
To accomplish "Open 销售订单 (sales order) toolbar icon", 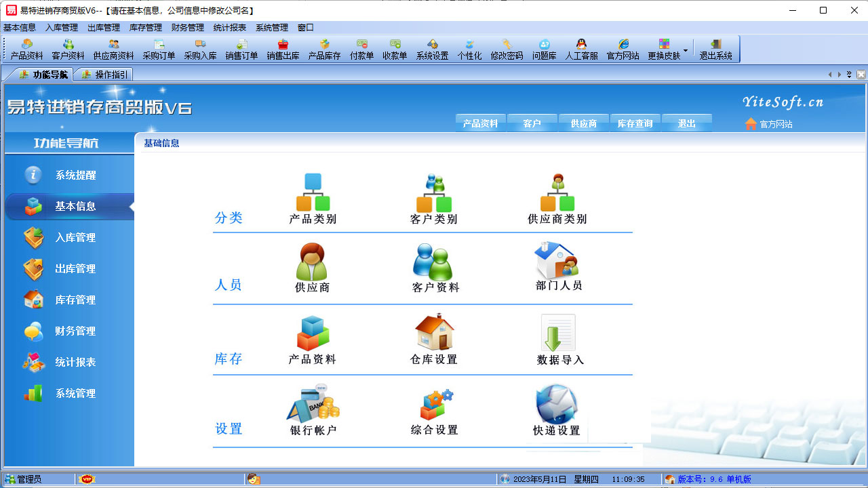I will pyautogui.click(x=241, y=49).
